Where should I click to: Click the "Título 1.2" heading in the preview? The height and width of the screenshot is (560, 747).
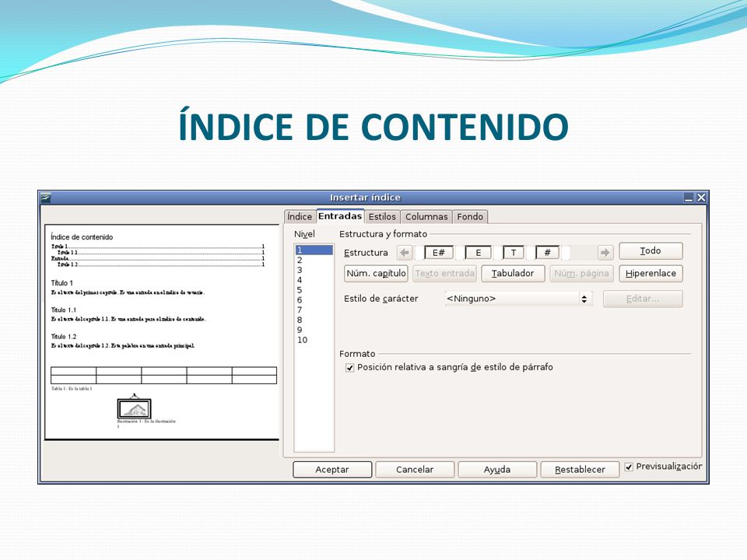pos(64,337)
